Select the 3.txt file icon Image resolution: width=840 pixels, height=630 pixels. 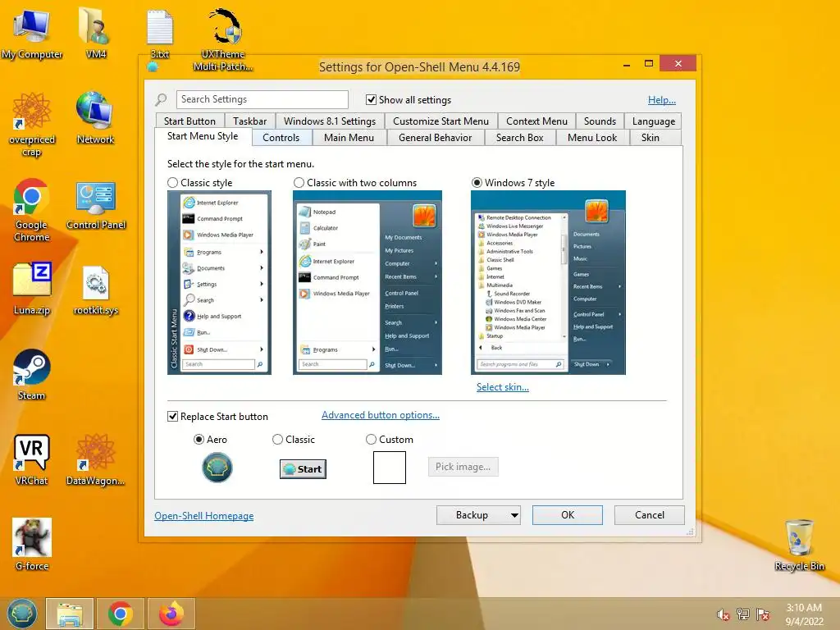(x=160, y=34)
